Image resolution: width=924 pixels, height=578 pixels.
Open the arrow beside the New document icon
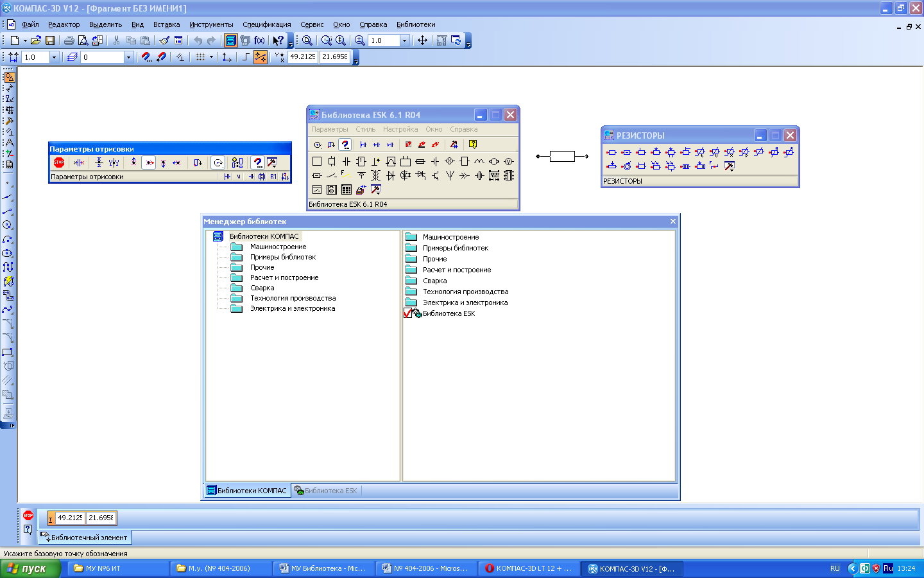(25, 40)
